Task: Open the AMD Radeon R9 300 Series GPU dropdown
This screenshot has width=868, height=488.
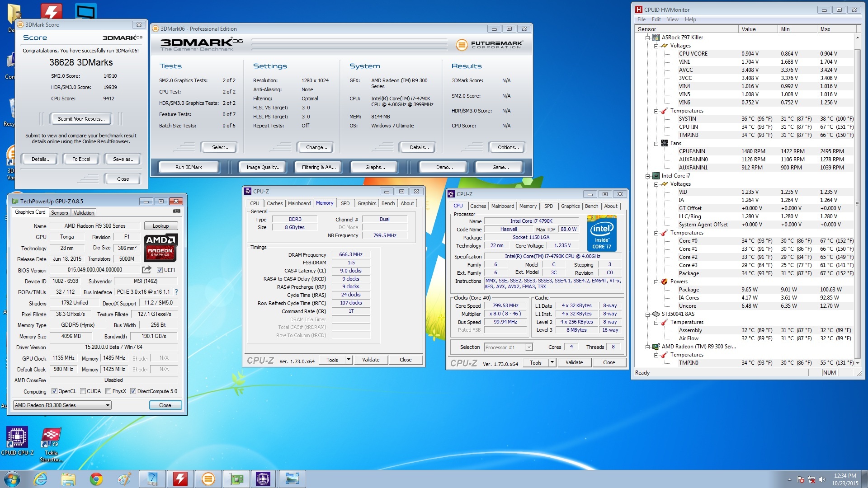Action: pos(62,405)
